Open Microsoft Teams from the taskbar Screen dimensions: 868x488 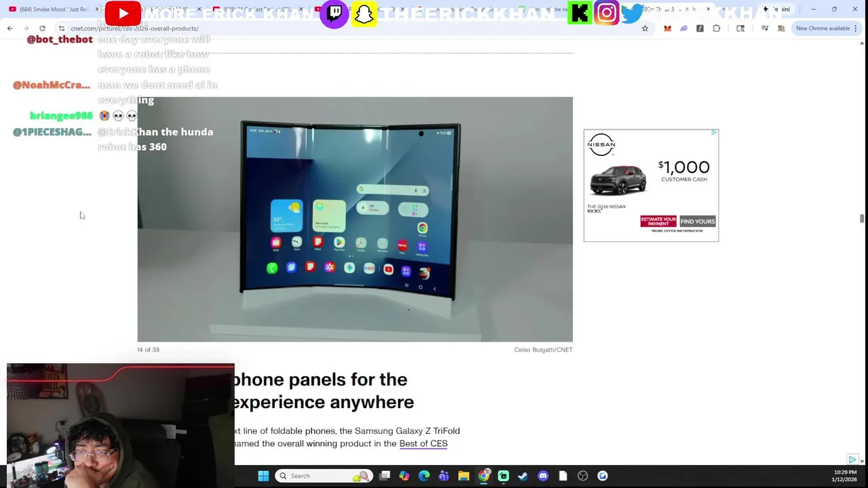point(443,476)
